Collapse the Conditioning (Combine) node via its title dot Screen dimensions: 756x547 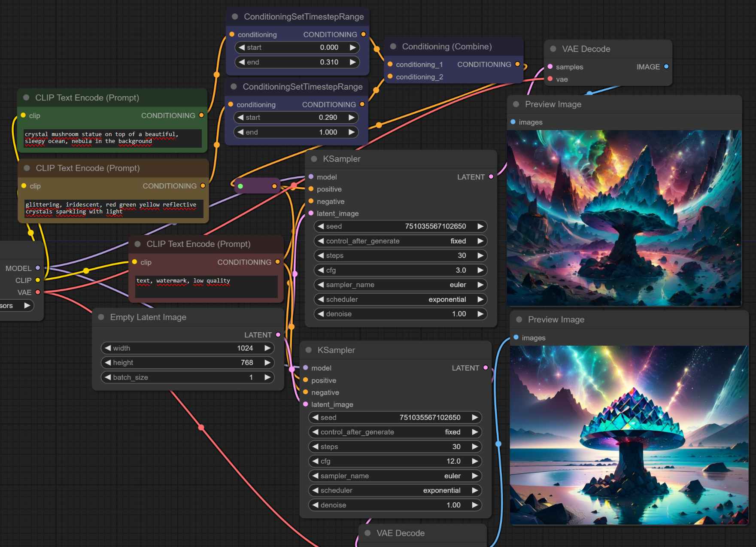[393, 46]
